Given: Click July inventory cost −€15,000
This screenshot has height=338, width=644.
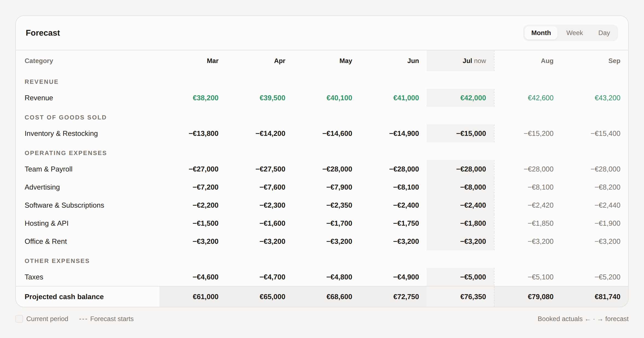Looking at the screenshot, I should click(x=471, y=133).
